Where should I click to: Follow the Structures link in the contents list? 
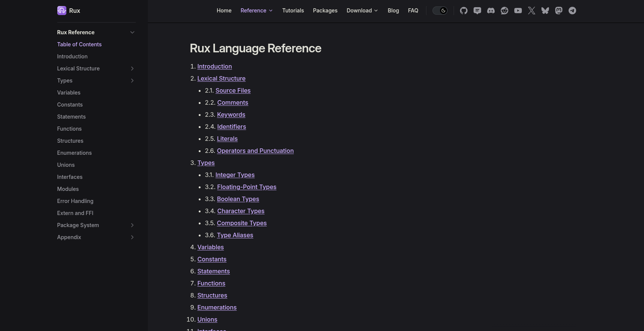(x=212, y=295)
